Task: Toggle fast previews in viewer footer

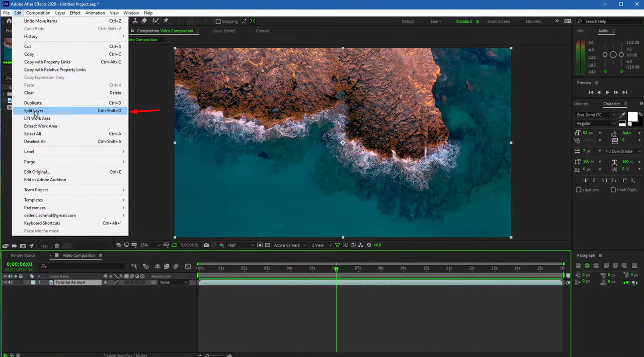Action: coord(345,245)
